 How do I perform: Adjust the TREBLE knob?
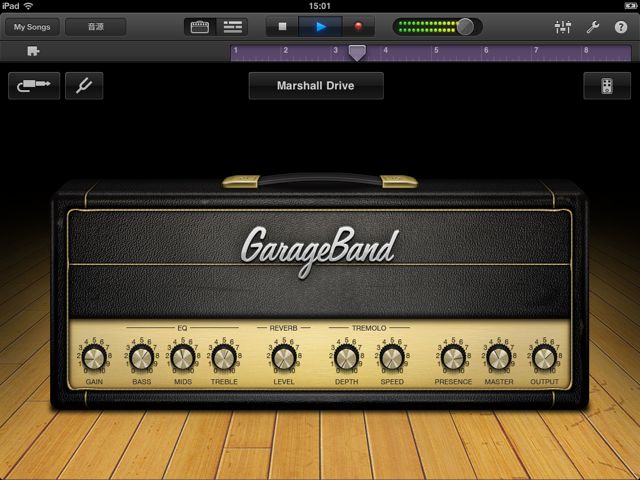coord(224,358)
